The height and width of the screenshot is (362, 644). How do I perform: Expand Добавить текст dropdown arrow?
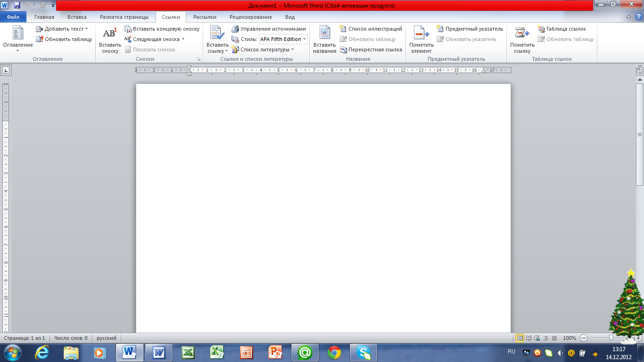(x=87, y=29)
